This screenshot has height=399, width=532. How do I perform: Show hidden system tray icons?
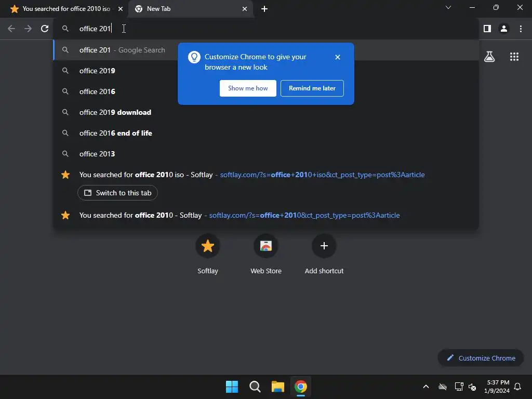[426, 387]
